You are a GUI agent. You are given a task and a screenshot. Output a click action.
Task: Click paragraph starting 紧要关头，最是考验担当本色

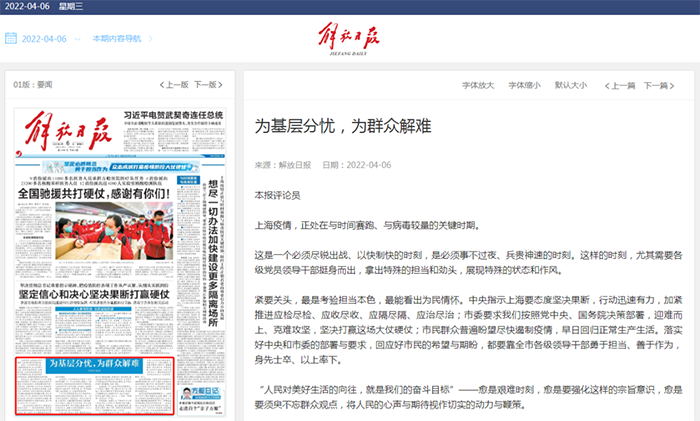tap(468, 329)
